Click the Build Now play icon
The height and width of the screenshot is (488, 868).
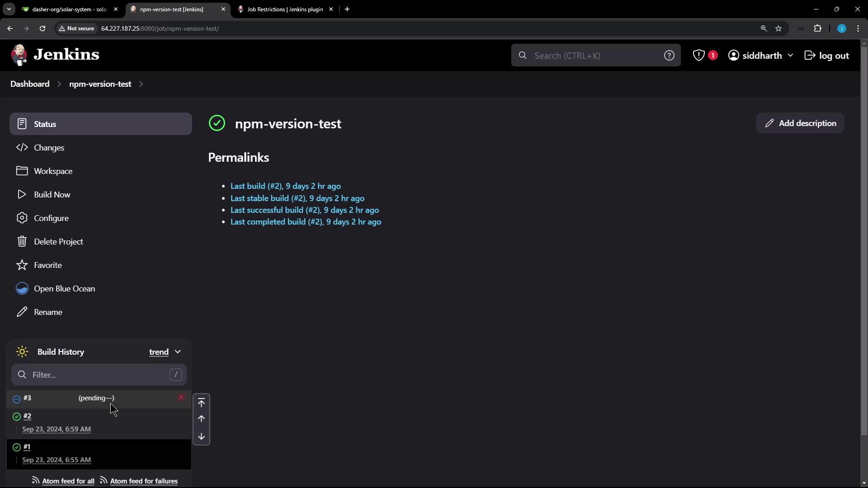click(22, 195)
